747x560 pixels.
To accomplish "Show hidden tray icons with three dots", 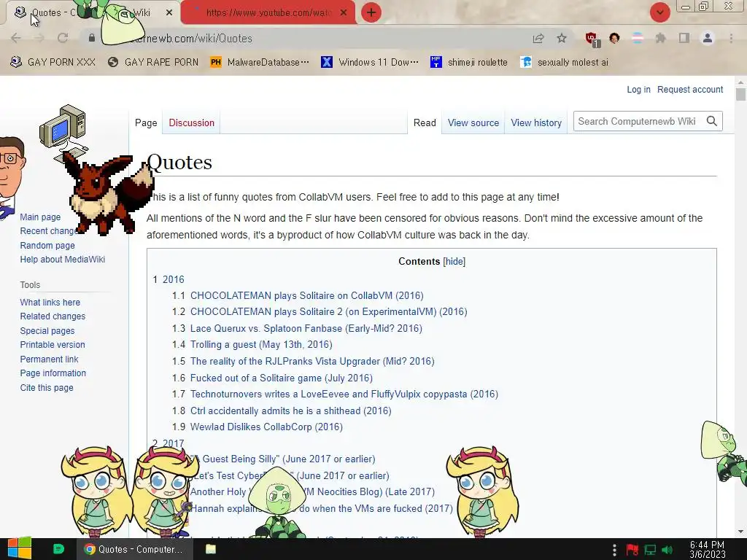I will [614, 550].
